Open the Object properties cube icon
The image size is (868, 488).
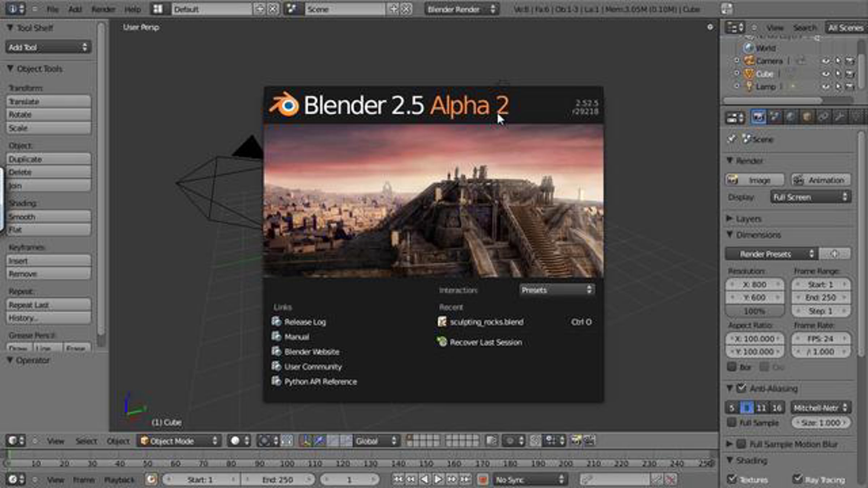[807, 117]
